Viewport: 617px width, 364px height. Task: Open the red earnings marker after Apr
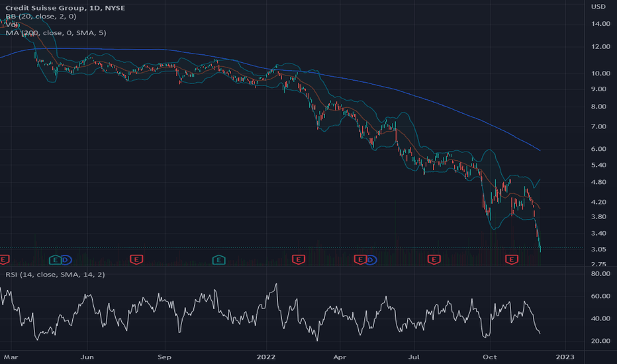coord(359,259)
